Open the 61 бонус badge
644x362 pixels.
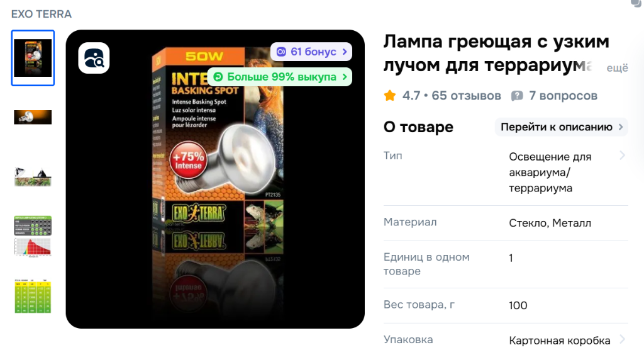pyautogui.click(x=311, y=52)
